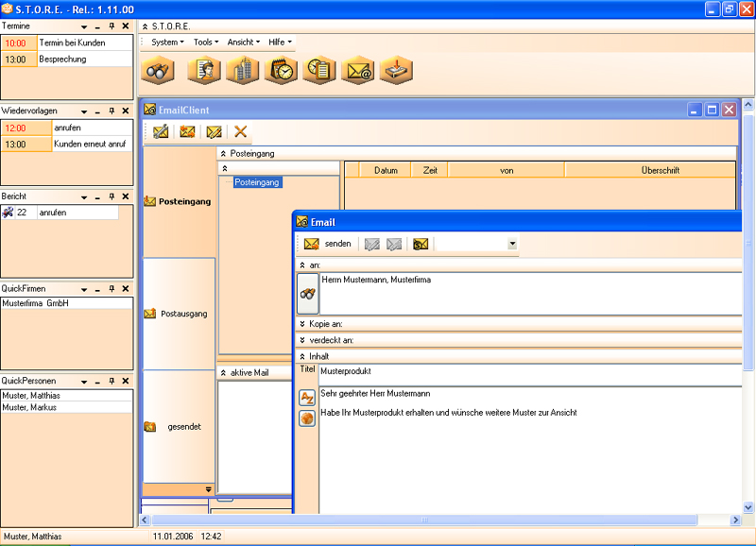Select the 10:00 Termin bei Kunden entry

point(67,43)
